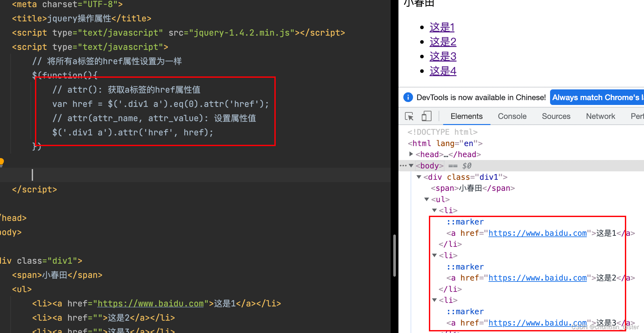The width and height of the screenshot is (644, 333).
Task: Click the meta charset UTF-8 line
Action: [67, 4]
